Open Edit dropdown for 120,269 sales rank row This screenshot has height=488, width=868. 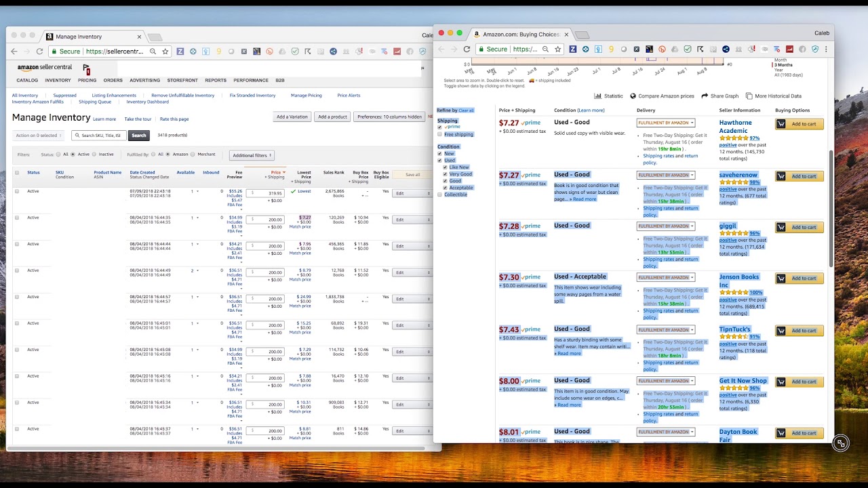pos(414,220)
